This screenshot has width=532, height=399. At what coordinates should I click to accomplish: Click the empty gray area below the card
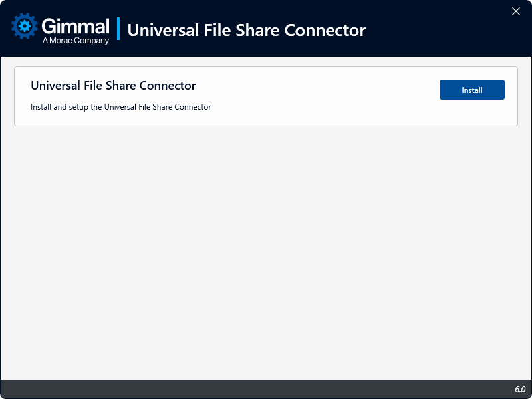coord(266,253)
